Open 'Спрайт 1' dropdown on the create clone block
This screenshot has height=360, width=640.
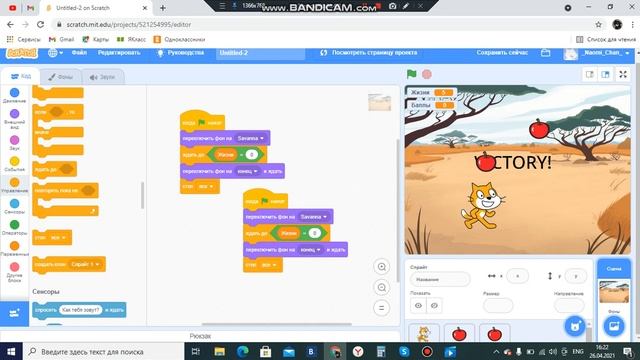pos(85,264)
